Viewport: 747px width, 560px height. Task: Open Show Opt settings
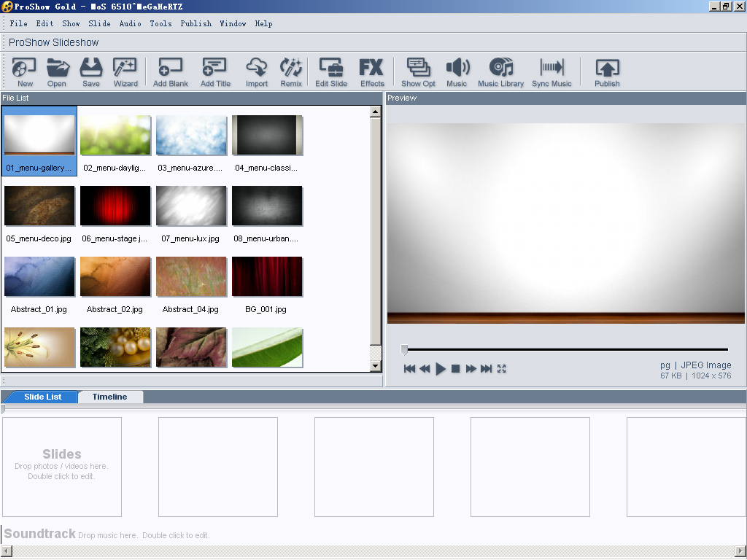point(418,72)
